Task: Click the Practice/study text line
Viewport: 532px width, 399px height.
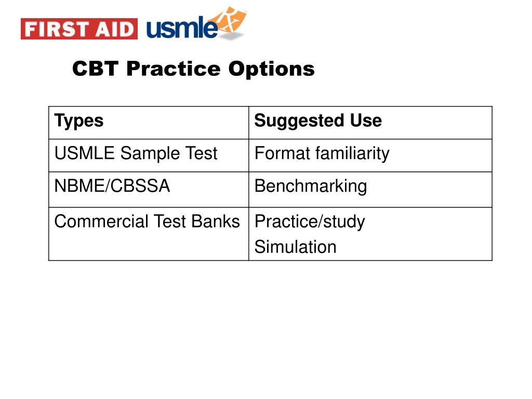Action: point(310,222)
